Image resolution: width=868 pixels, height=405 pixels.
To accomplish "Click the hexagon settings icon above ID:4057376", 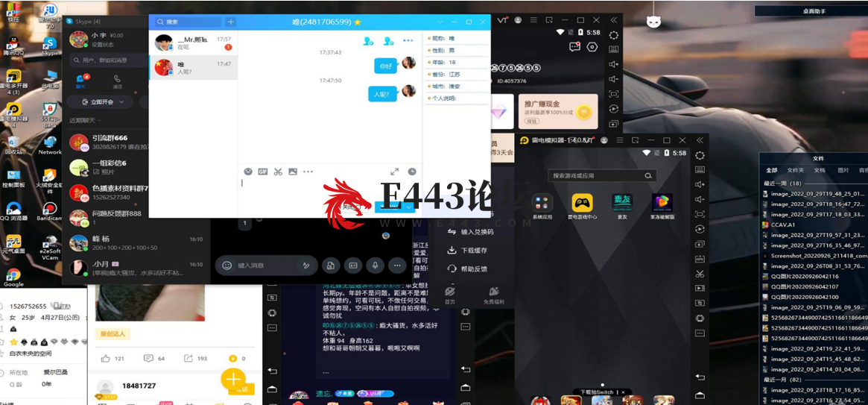I will coord(592,47).
